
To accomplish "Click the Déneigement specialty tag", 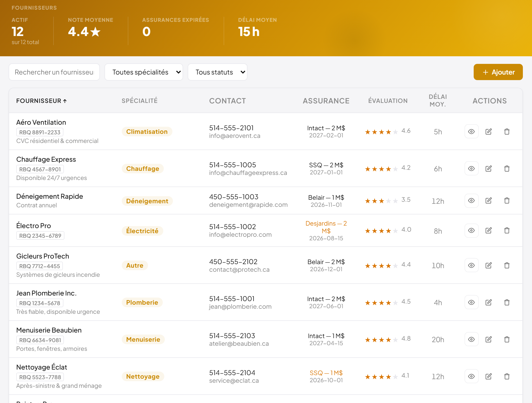I will (x=147, y=201).
